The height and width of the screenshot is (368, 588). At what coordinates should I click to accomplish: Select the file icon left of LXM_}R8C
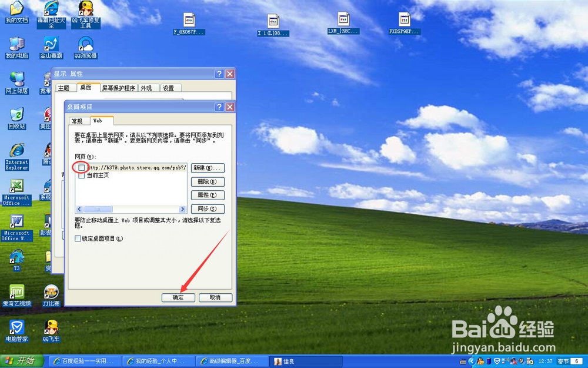tap(273, 25)
